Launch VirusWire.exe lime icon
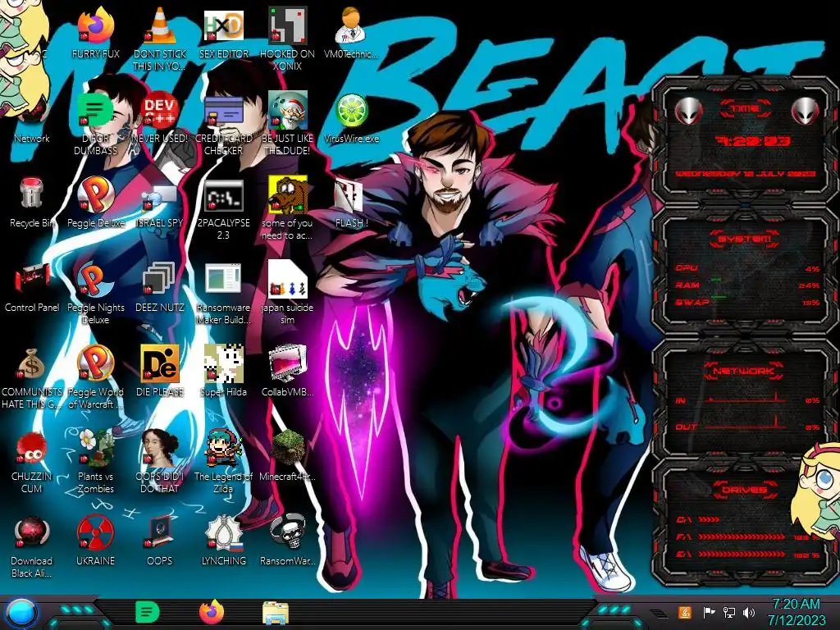Image resolution: width=840 pixels, height=630 pixels. coord(351,111)
